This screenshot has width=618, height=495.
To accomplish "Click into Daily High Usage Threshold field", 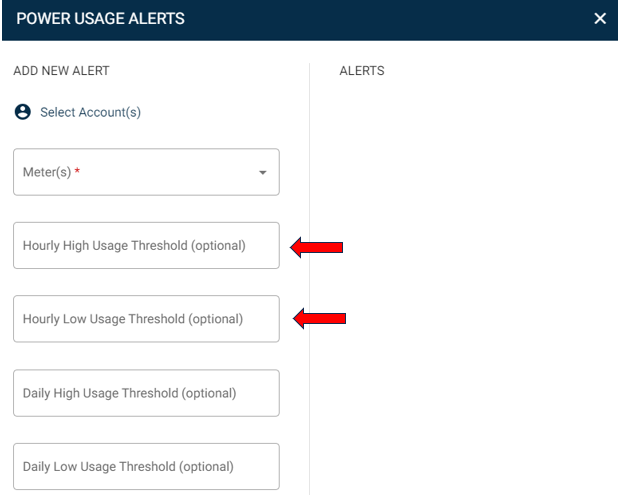I will coord(146,393).
